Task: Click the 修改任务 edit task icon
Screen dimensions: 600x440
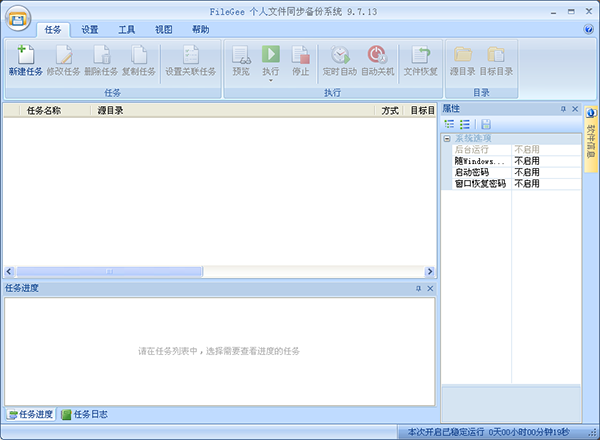Action: pyautogui.click(x=63, y=60)
